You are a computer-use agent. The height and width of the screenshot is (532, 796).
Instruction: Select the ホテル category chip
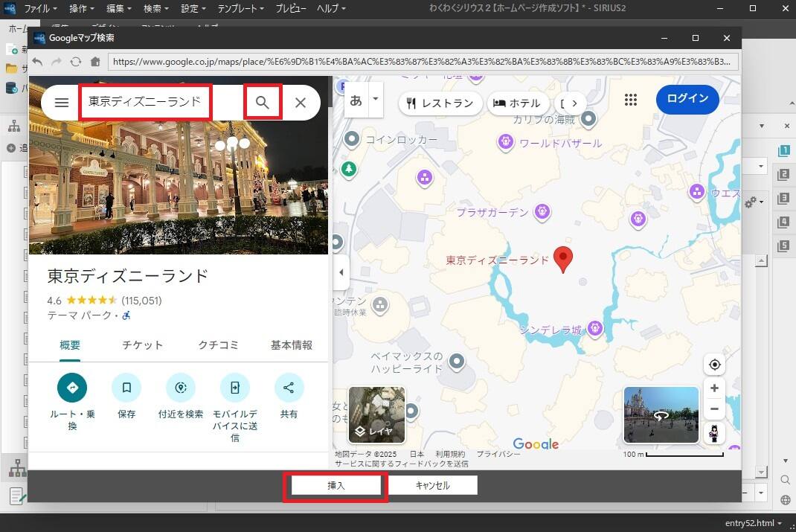coord(518,103)
